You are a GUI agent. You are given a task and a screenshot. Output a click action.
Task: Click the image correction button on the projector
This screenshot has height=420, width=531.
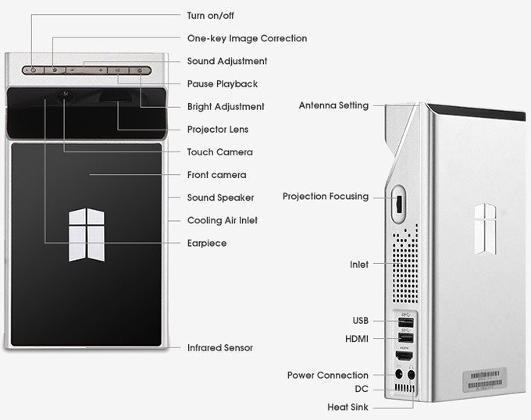click(55, 70)
